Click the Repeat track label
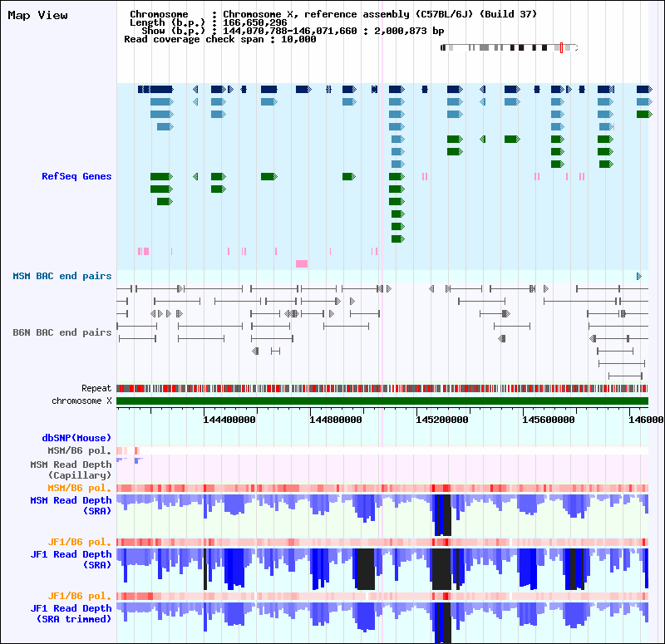 (96, 388)
